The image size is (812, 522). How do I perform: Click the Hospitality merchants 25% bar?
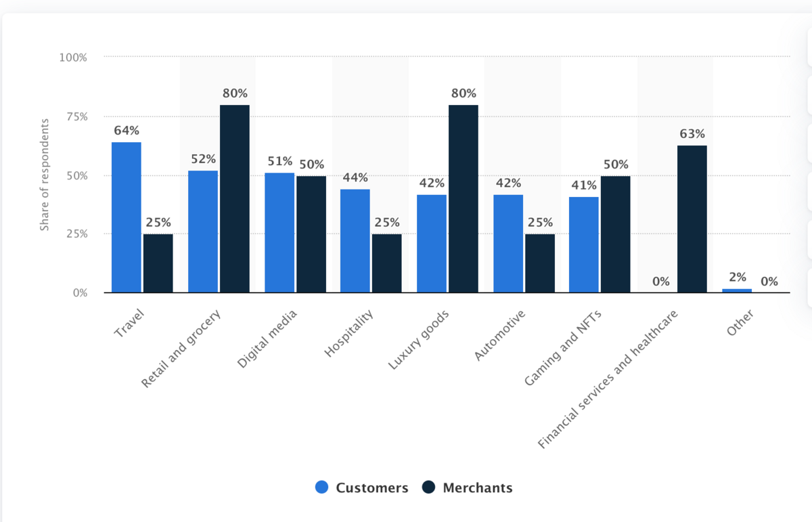click(x=386, y=263)
